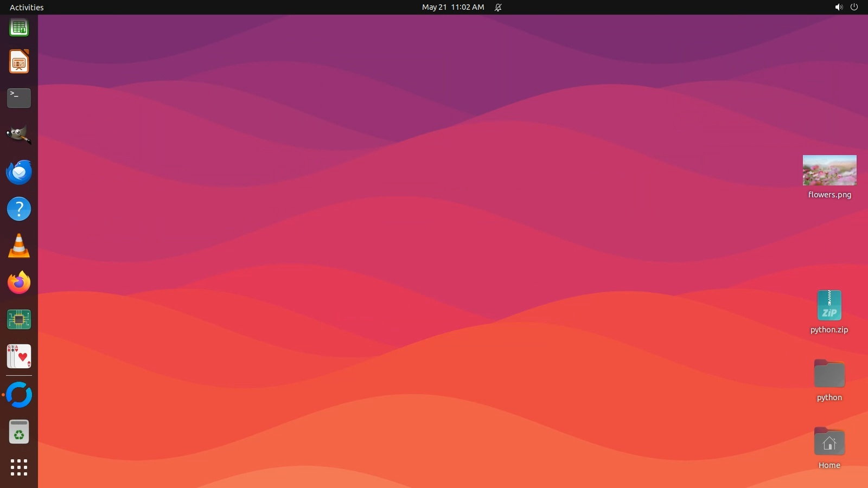Open LibreOffice Calc at top of dock
The height and width of the screenshot is (488, 868).
[x=19, y=27]
